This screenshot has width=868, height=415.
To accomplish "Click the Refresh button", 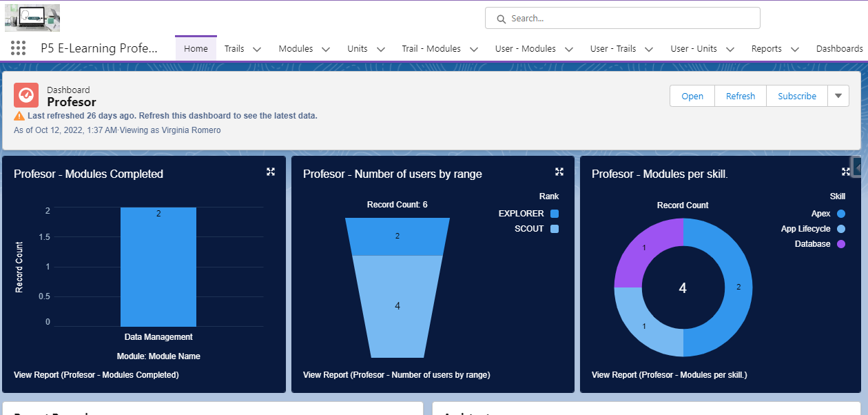I will (740, 95).
